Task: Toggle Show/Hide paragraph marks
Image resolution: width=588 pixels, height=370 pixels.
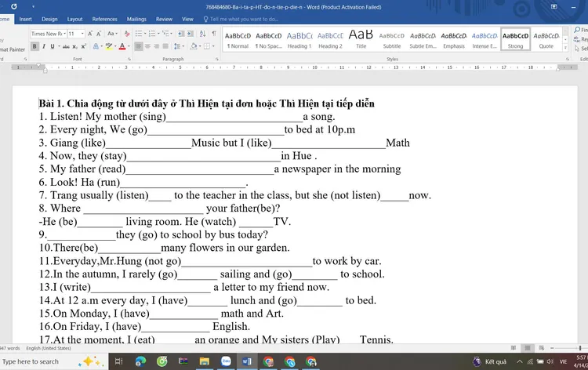Action: tap(214, 34)
